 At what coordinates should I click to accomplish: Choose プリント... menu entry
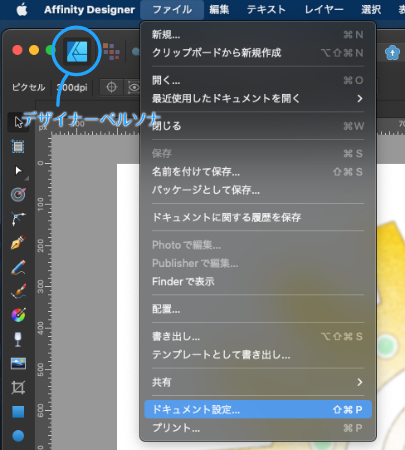tap(258, 428)
